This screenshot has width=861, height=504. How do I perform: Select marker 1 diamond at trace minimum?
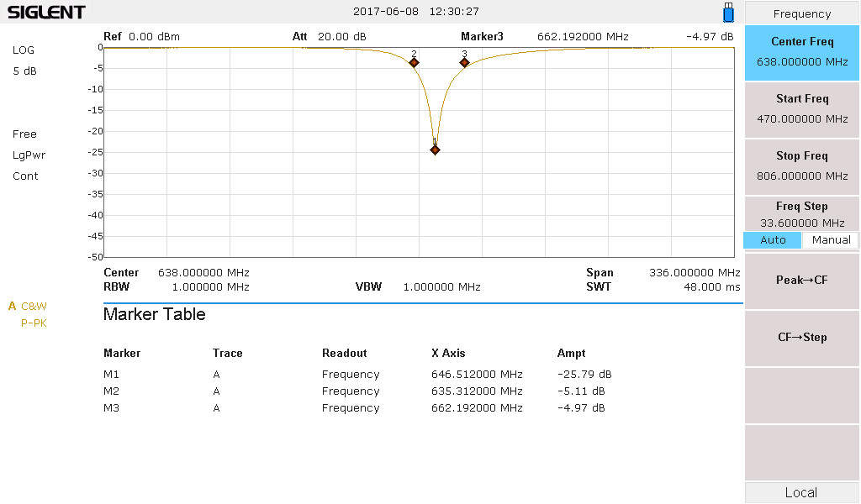[x=435, y=150]
